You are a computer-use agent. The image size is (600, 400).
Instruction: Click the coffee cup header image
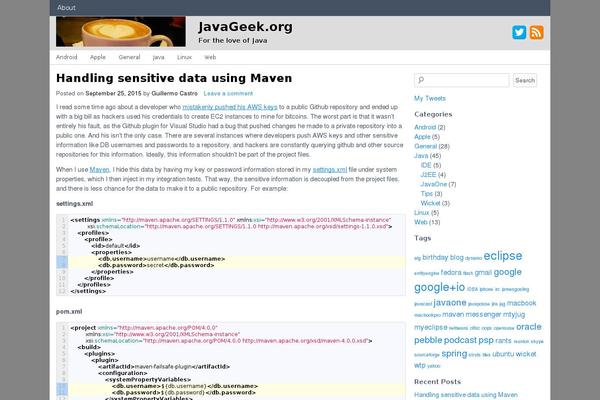coord(121,31)
